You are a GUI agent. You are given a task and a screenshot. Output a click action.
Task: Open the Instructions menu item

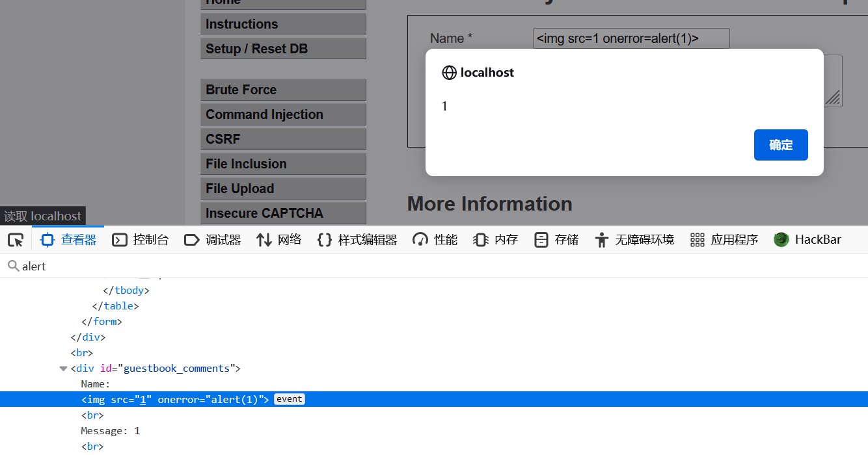(x=283, y=24)
